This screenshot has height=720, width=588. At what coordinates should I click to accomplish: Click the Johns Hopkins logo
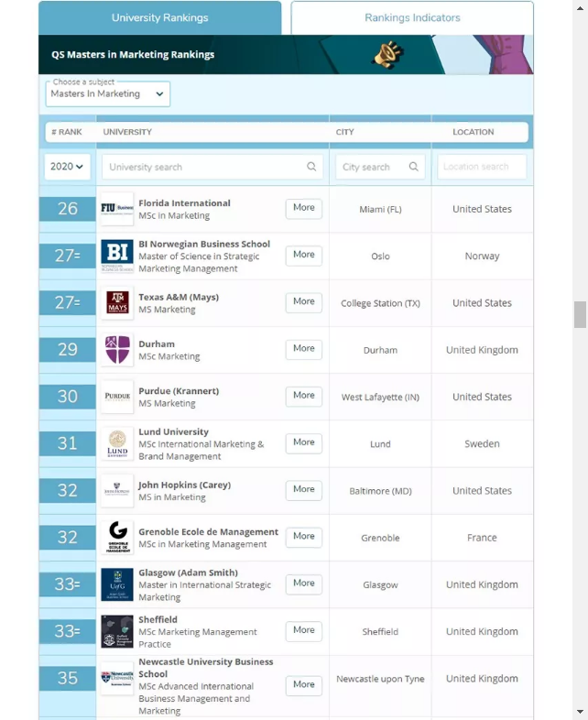(x=117, y=490)
